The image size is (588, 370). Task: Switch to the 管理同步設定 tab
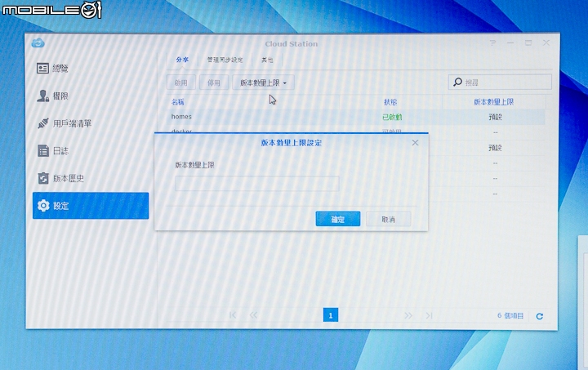[x=225, y=60]
